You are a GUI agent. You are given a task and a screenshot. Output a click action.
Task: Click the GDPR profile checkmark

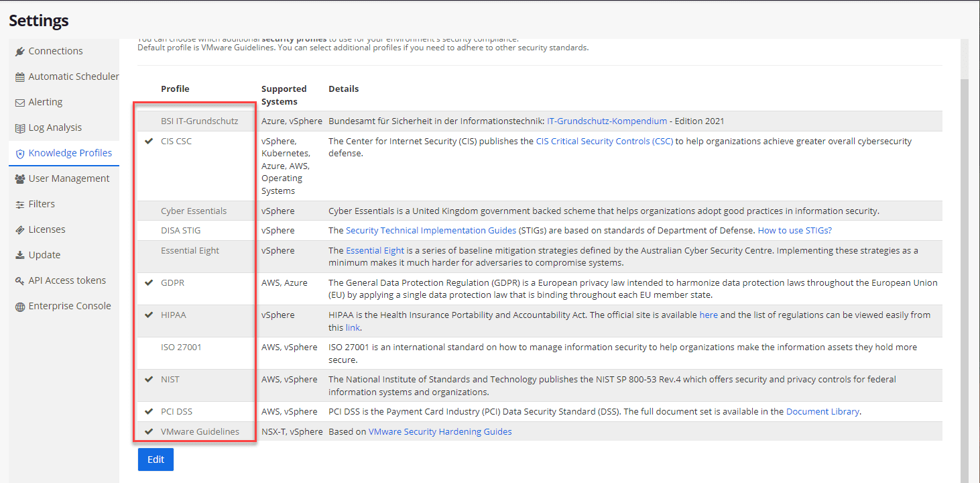(x=149, y=282)
